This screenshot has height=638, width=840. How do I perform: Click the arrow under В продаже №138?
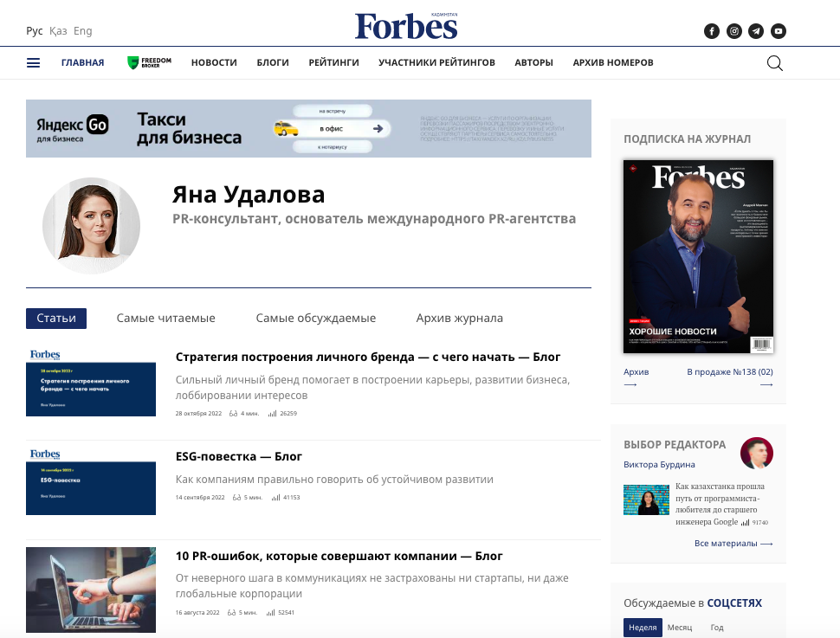766,384
